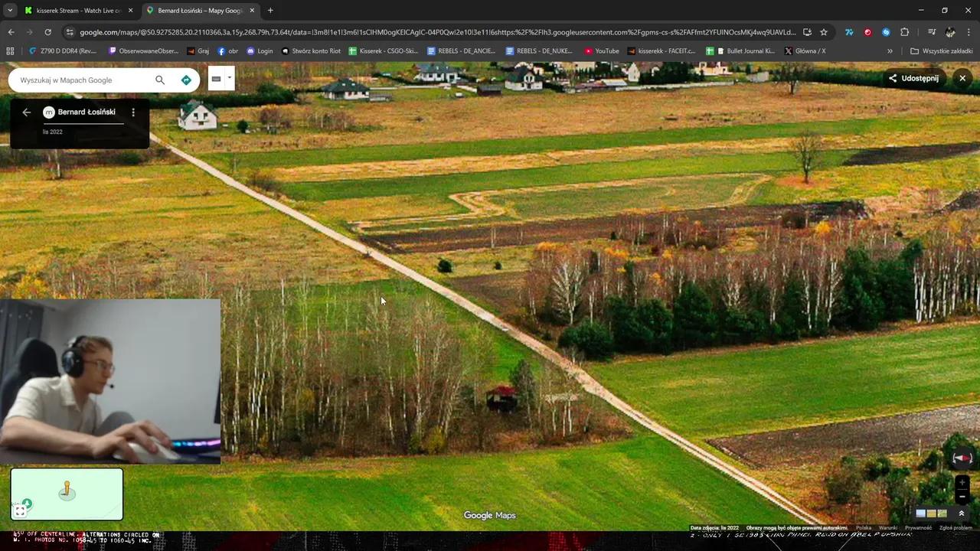The width and height of the screenshot is (980, 551).
Task: Open the kisserekk - FACEIT bookmark
Action: coord(661,51)
